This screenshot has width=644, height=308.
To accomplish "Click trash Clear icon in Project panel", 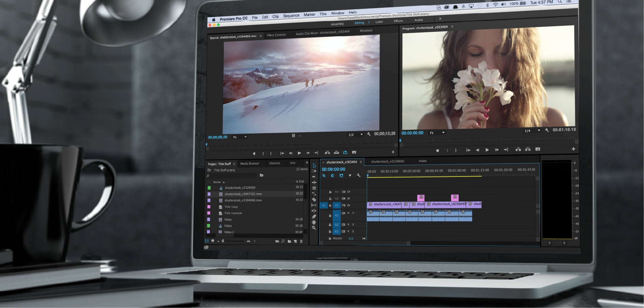I will point(301,241).
